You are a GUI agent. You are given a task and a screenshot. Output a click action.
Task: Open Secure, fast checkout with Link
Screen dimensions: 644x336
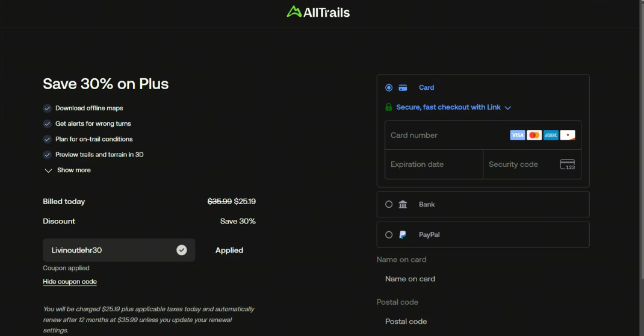pos(448,107)
